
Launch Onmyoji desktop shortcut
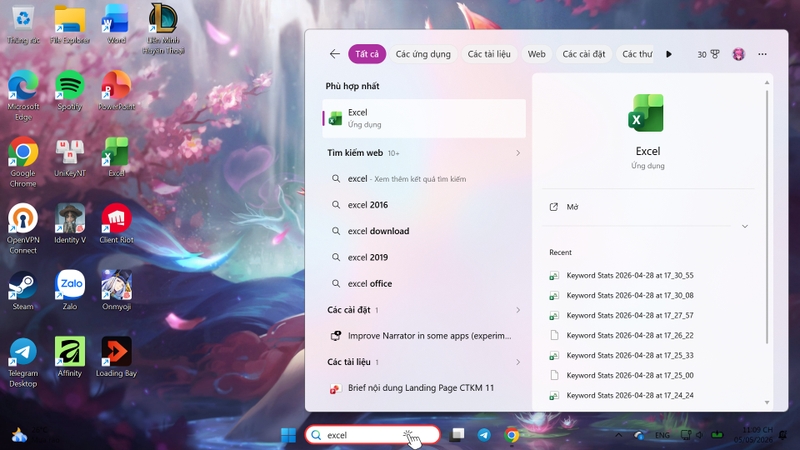[x=116, y=290]
